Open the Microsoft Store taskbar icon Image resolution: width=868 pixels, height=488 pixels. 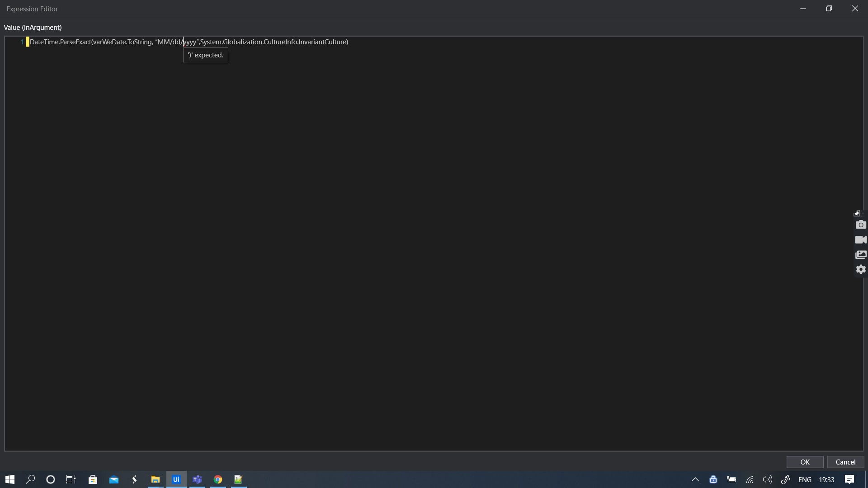click(x=93, y=479)
